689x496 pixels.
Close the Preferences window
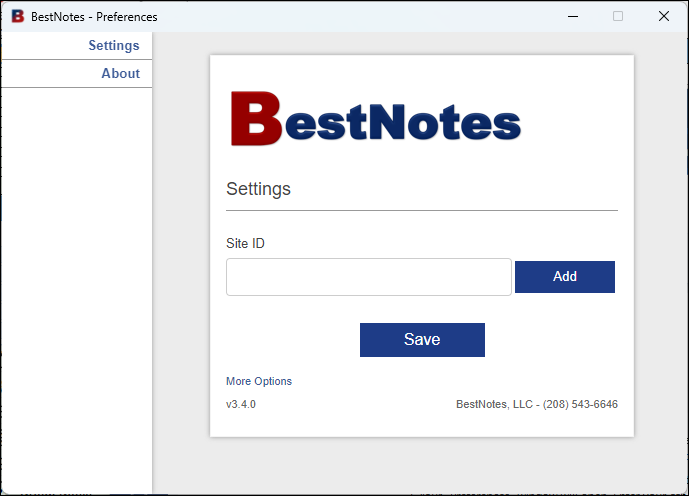[664, 16]
